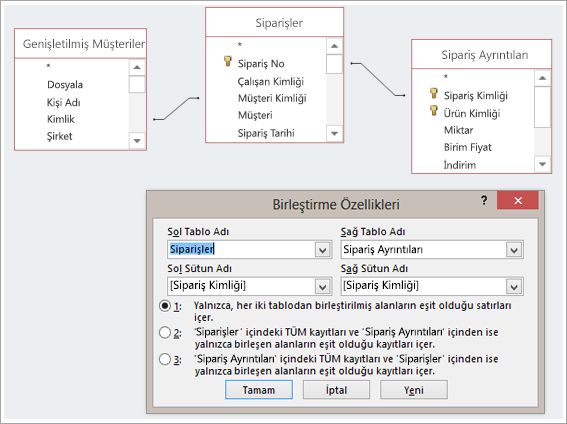567x424 pixels.
Task: Select Sipariş No field
Action: point(261,64)
